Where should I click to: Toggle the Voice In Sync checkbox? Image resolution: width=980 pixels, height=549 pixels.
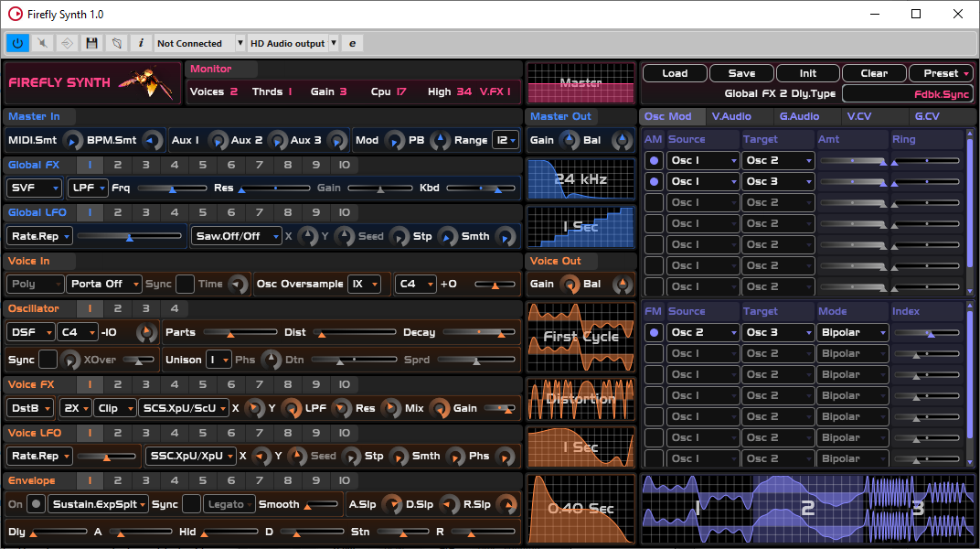[185, 284]
